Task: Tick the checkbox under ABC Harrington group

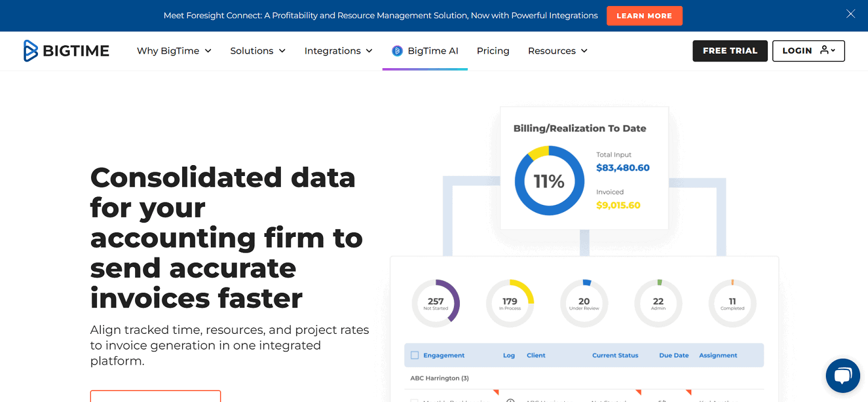Action: pos(414,400)
